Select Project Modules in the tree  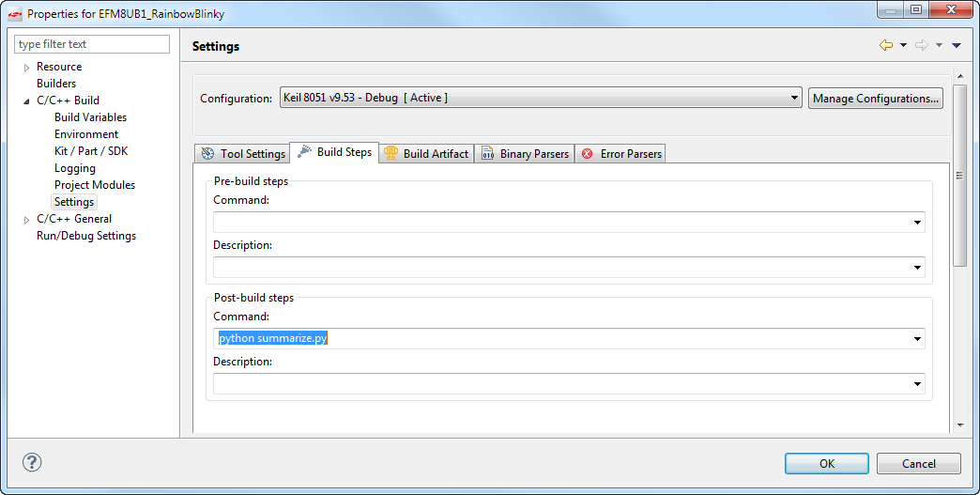point(95,185)
